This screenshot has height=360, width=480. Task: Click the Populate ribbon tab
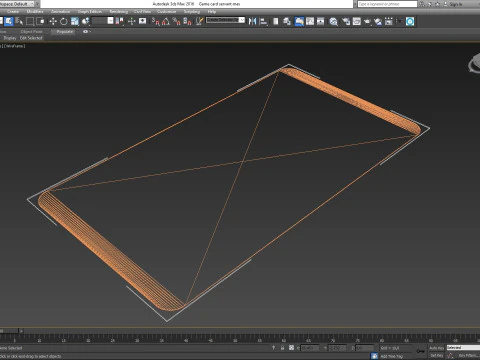point(65,32)
